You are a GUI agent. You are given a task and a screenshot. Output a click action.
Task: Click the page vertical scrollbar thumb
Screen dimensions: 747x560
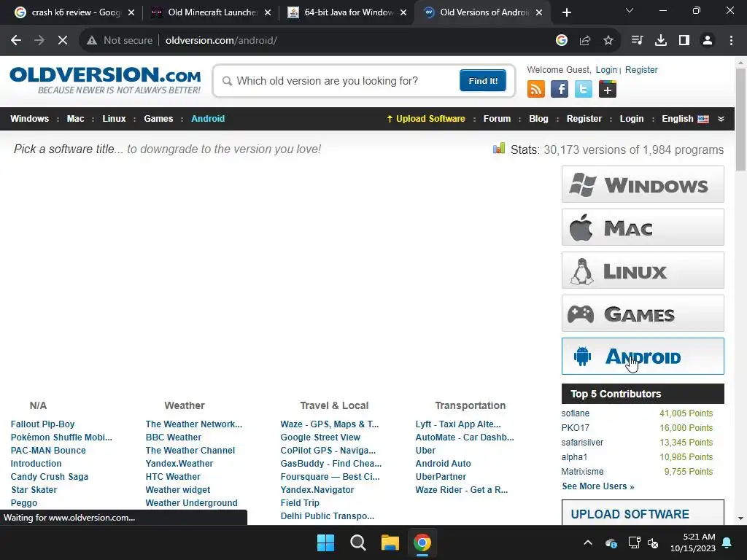740,119
